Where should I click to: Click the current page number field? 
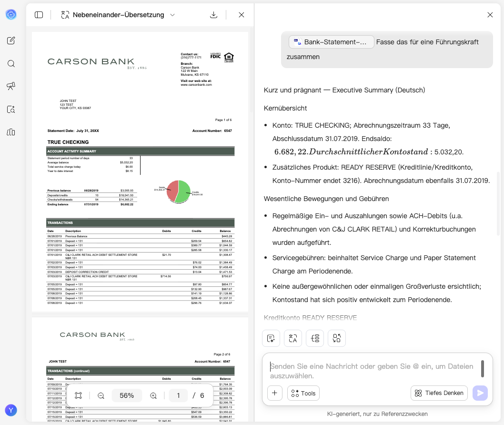[178, 395]
